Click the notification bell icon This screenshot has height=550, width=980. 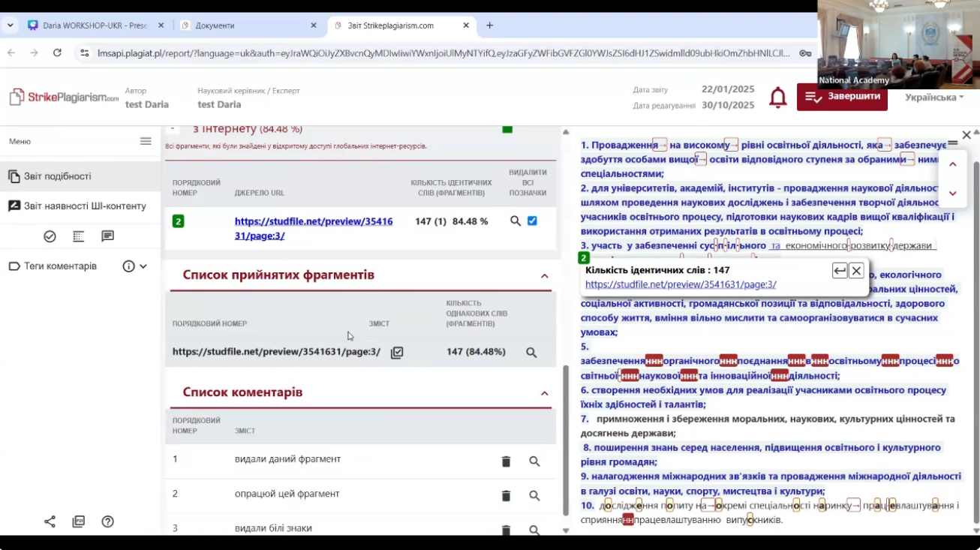pyautogui.click(x=778, y=98)
